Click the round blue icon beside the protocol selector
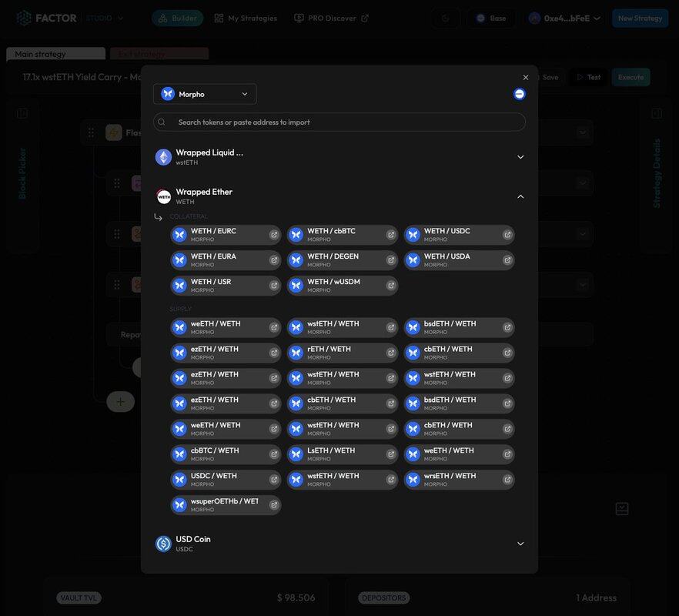Screen dimensions: 679x616 520,94
